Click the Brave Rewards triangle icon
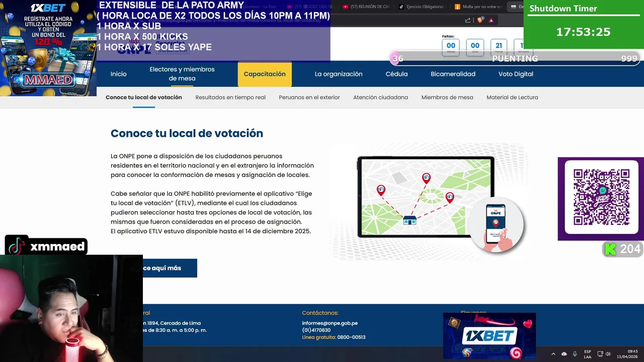 [x=491, y=20]
